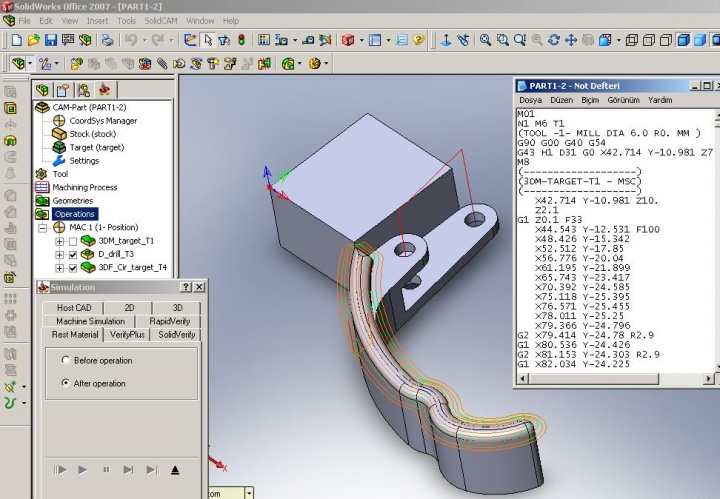Click the Save icon in toolbar

coord(51,40)
